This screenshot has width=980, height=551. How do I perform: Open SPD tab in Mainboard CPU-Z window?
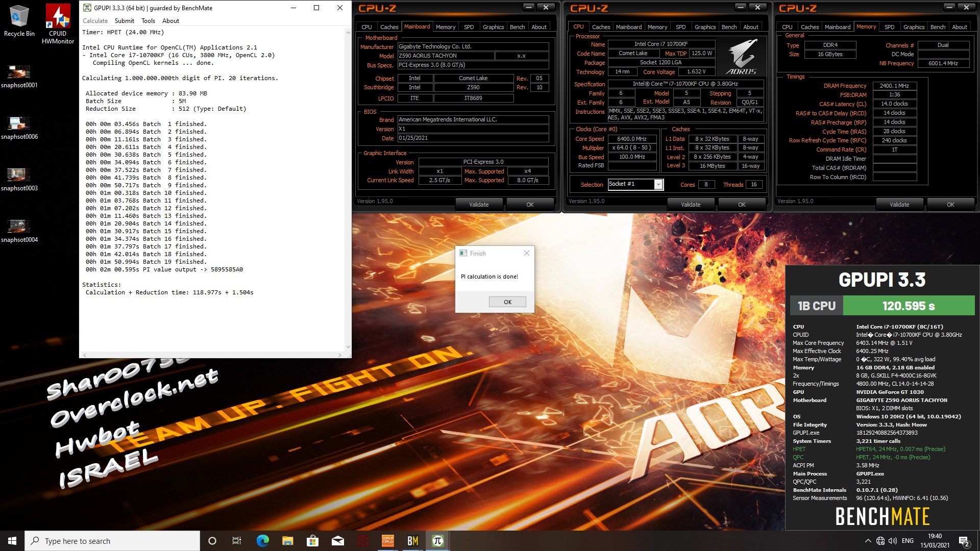click(x=469, y=27)
